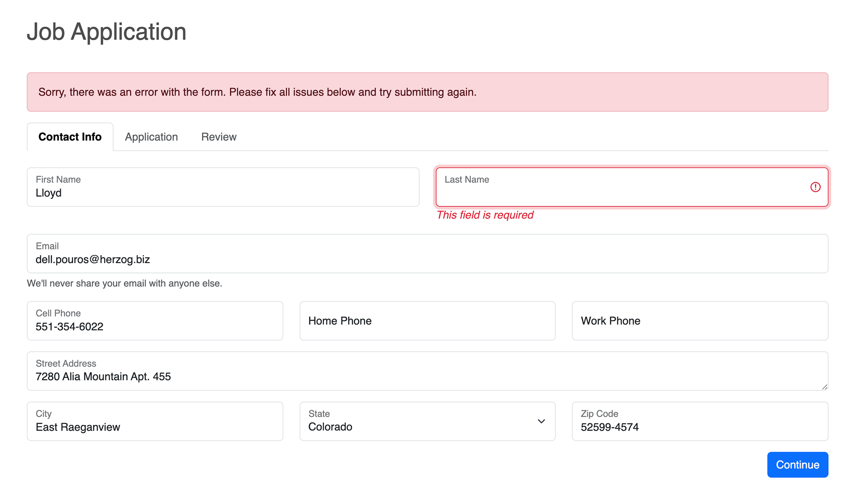Open the State combo box
Viewport: 856px width, 504px height.
[427, 421]
